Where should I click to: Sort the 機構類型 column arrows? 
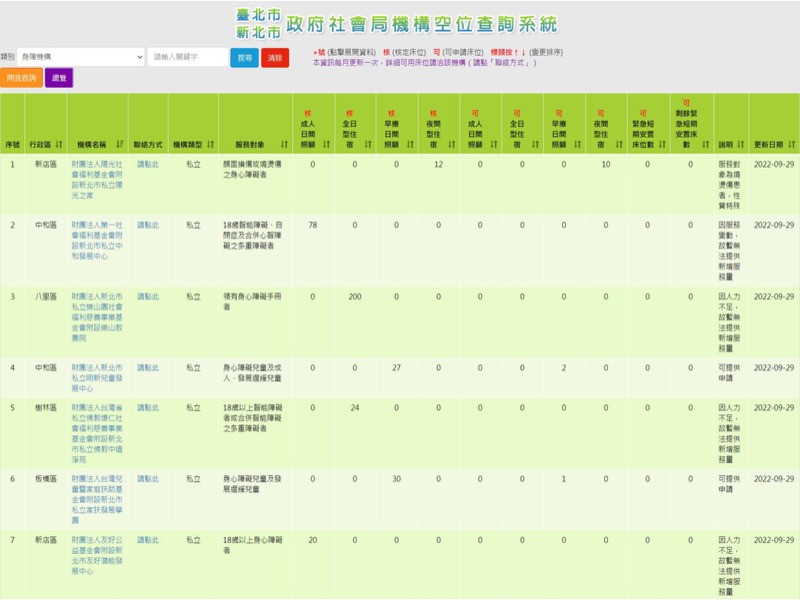click(x=210, y=143)
